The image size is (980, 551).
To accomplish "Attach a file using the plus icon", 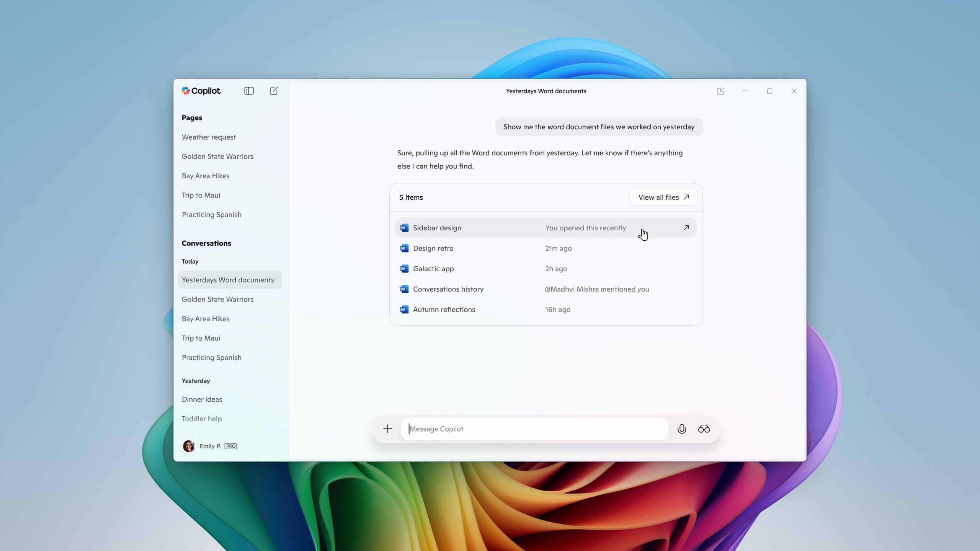I will click(387, 429).
